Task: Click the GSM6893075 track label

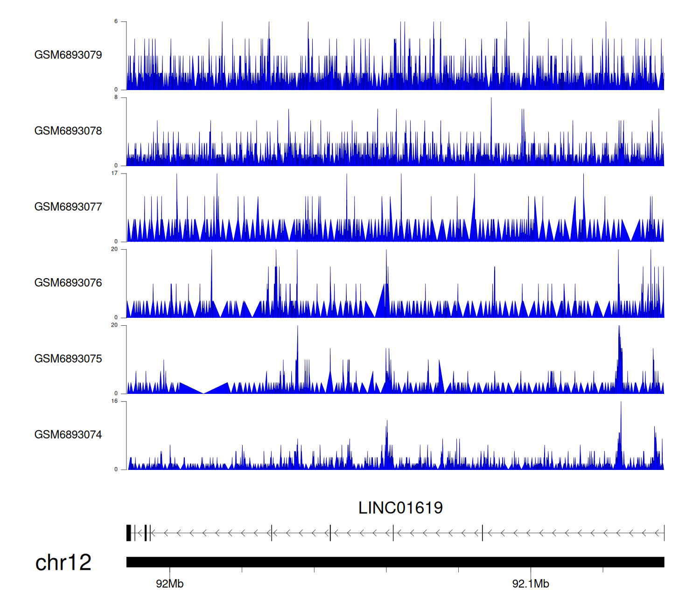Action: (68, 358)
